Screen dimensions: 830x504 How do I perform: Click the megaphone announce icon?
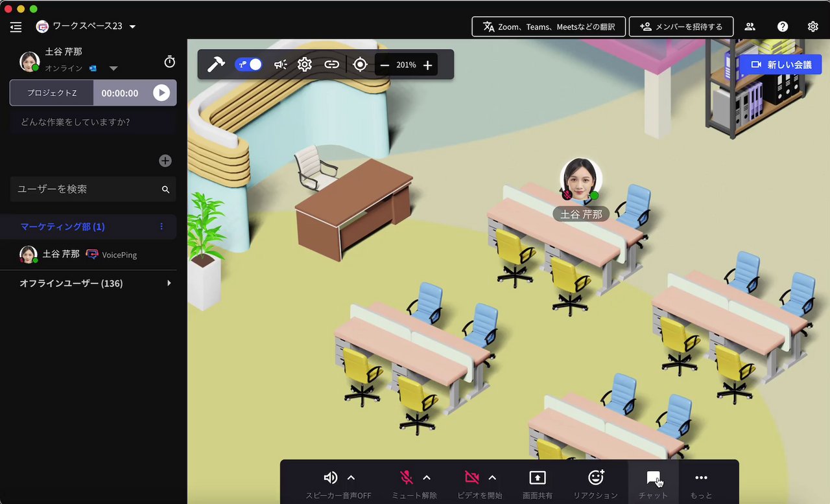280,65
